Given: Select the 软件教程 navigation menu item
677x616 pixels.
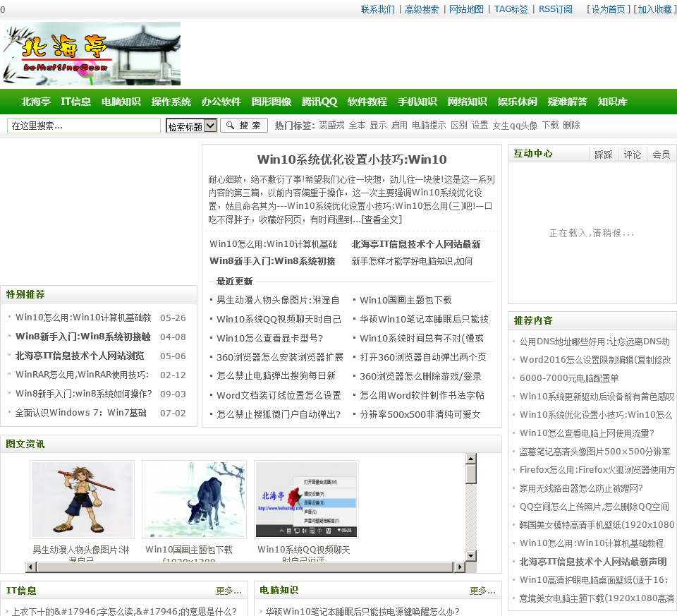Looking at the screenshot, I should pos(367,102).
